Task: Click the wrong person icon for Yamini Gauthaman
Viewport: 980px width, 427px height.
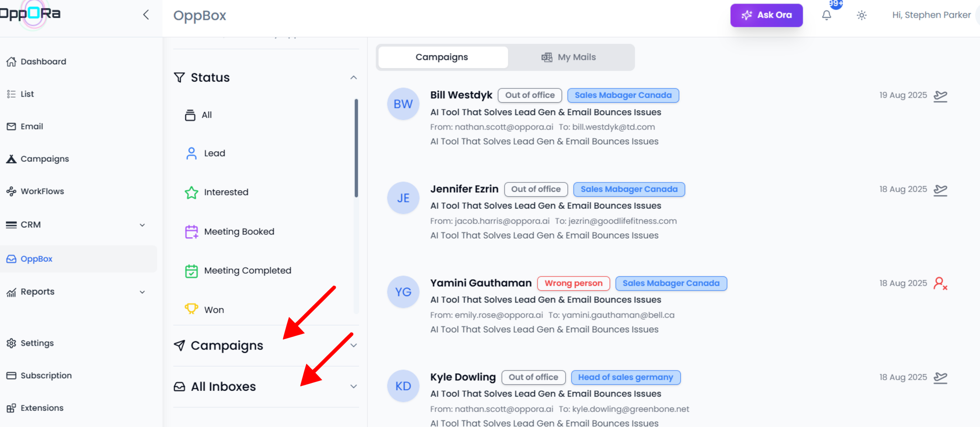Action: (x=940, y=283)
